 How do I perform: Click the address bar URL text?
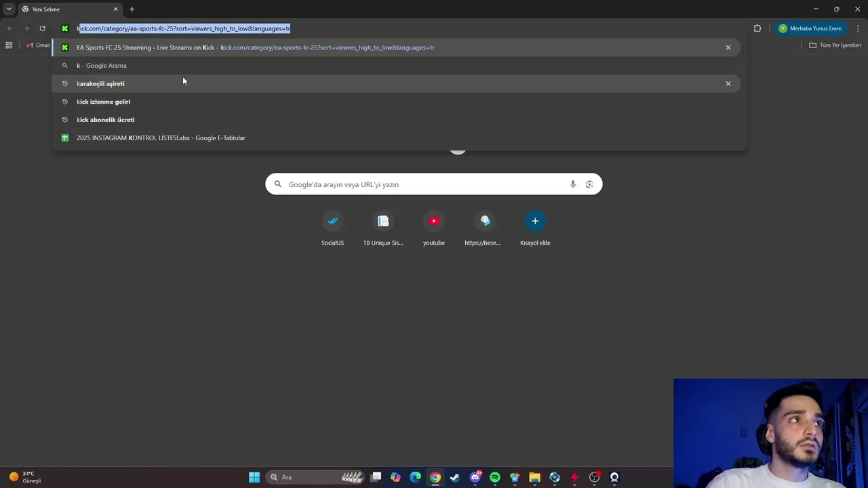click(x=184, y=28)
